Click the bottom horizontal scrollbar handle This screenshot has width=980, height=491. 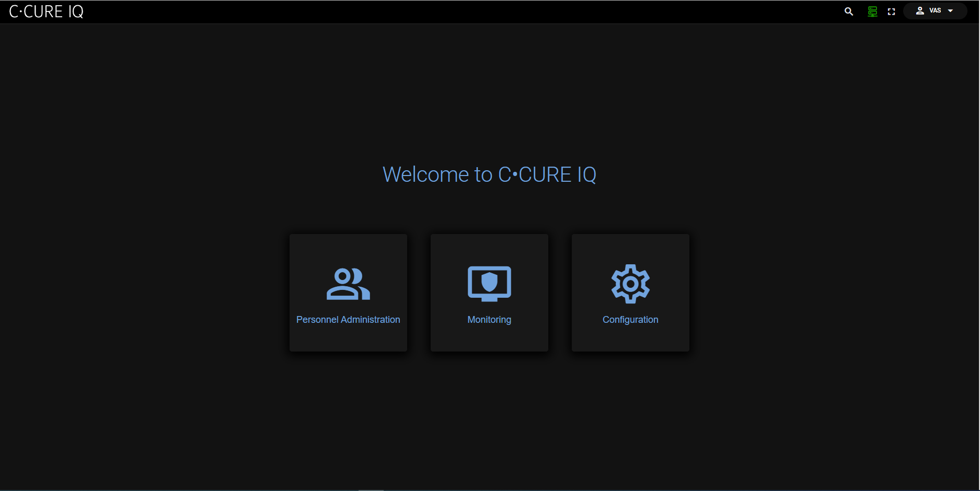click(x=371, y=489)
